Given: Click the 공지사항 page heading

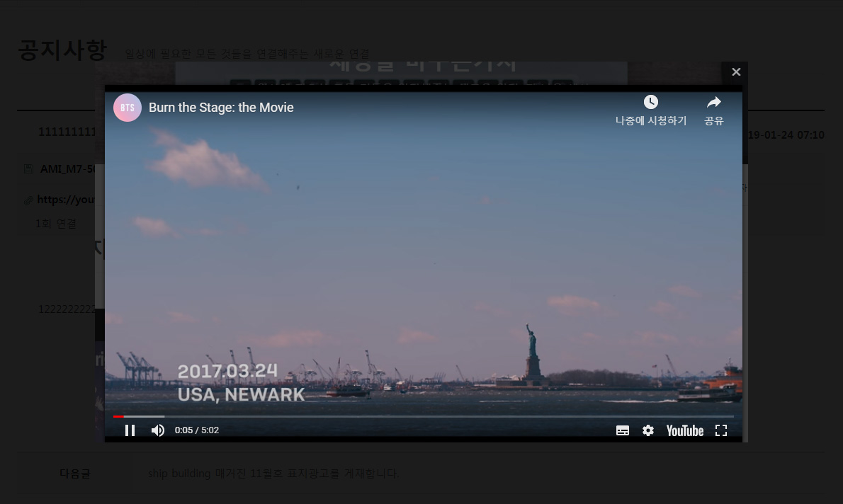Looking at the screenshot, I should tap(62, 50).
